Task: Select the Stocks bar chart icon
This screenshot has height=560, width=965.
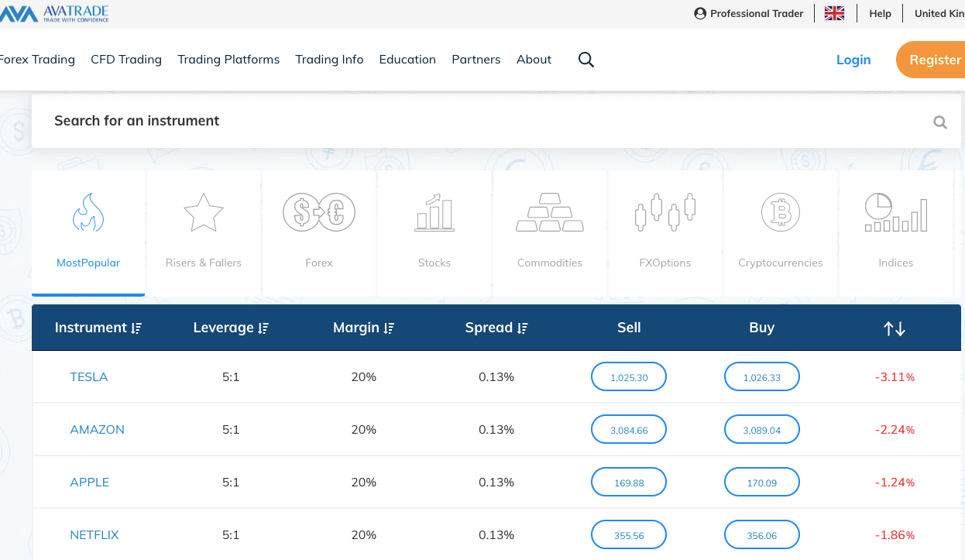Action: coord(434,212)
